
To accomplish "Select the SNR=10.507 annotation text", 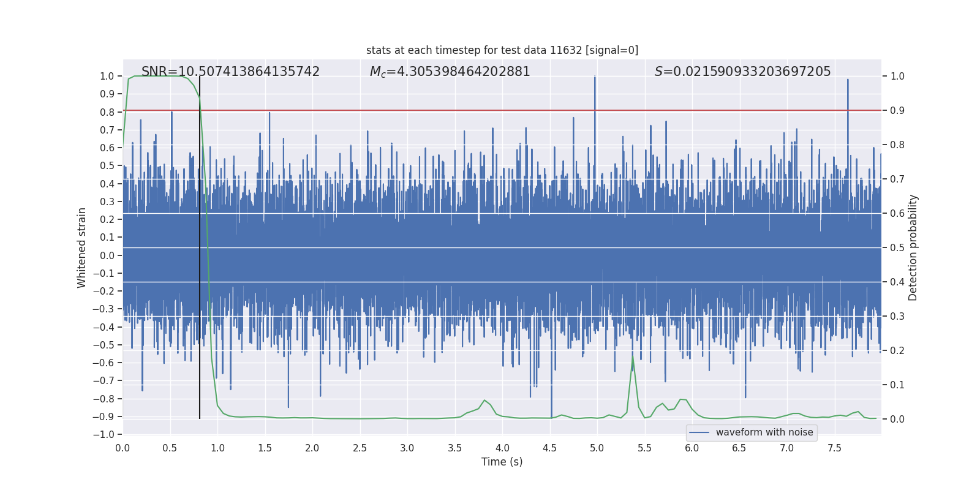I will (230, 72).
